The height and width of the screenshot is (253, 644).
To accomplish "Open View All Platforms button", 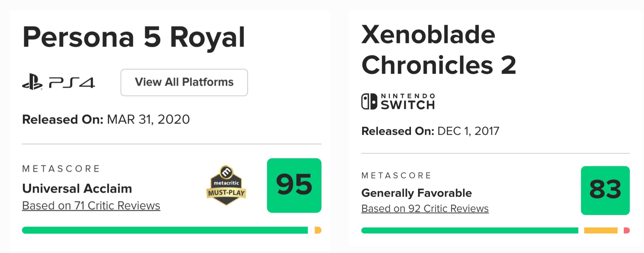I will pos(184,82).
